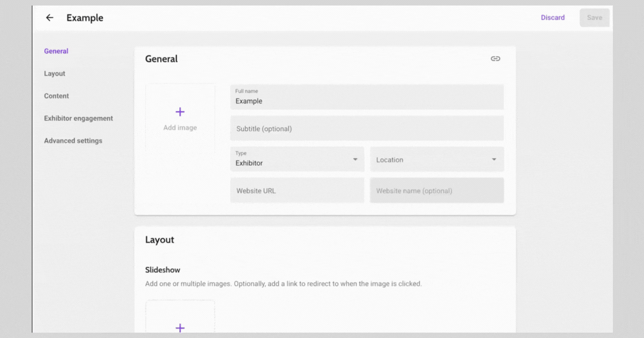644x338 pixels.
Task: Jump to Layout section in sidebar
Action: point(54,73)
